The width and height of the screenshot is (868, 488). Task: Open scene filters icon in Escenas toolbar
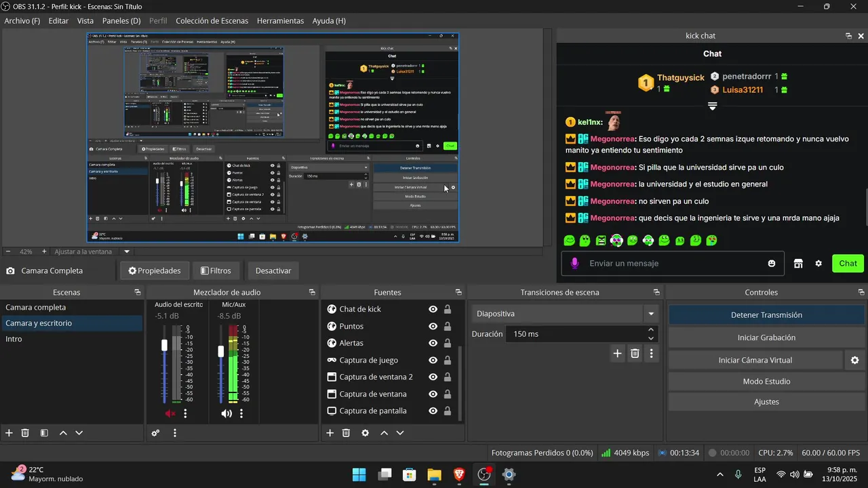pos(44,433)
